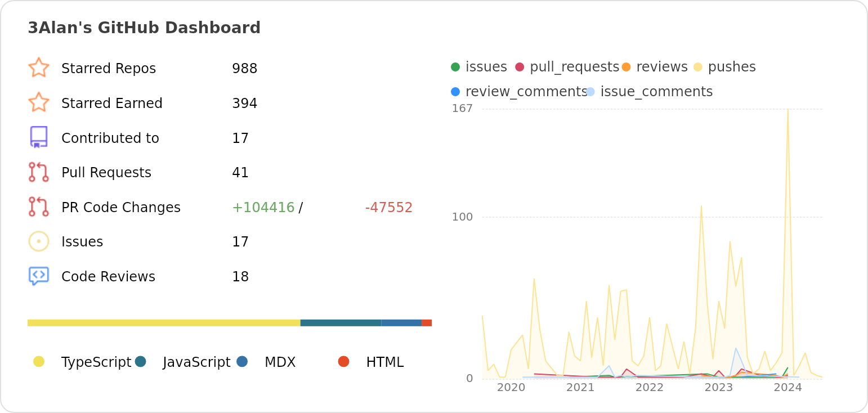Screen dimensions: 868x413
Task: Click the Contributed to repository icon
Action: pyautogui.click(x=39, y=137)
